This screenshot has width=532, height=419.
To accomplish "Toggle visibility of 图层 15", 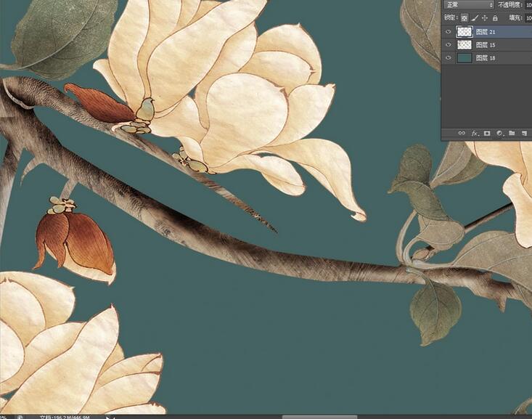I will (448, 45).
